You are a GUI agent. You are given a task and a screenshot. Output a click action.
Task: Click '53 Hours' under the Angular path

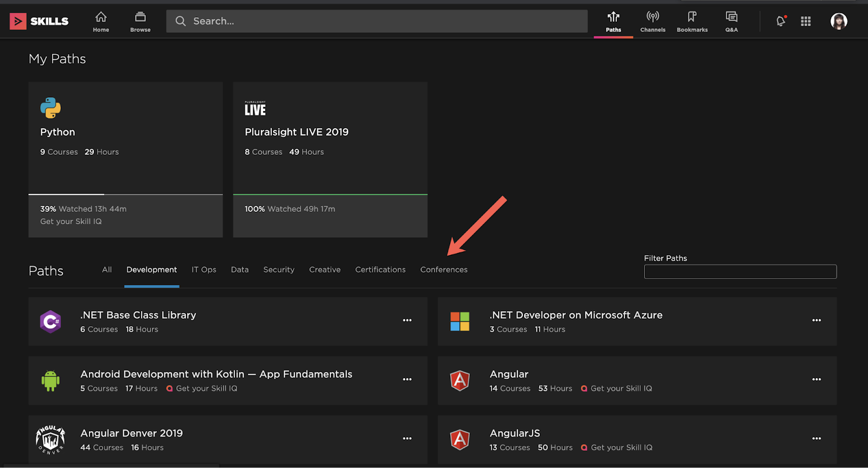coord(555,389)
